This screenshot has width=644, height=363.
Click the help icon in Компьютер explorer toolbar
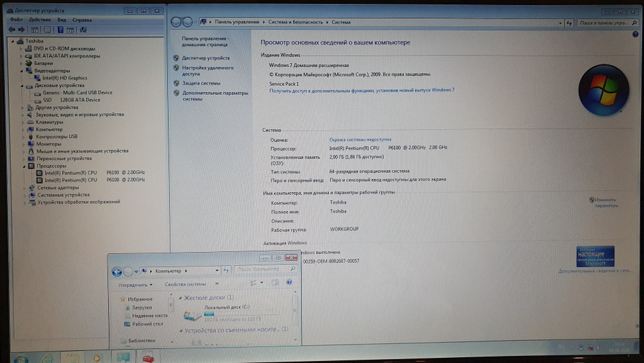click(x=289, y=282)
